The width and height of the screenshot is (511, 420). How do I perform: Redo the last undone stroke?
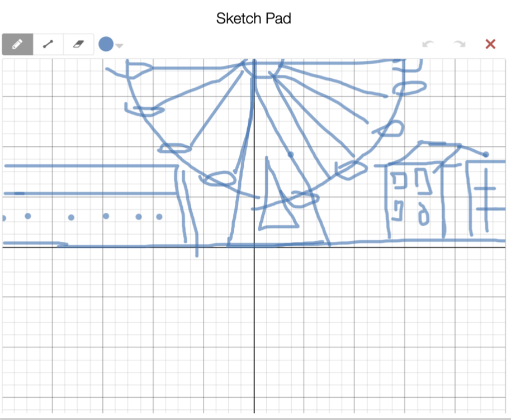[460, 44]
